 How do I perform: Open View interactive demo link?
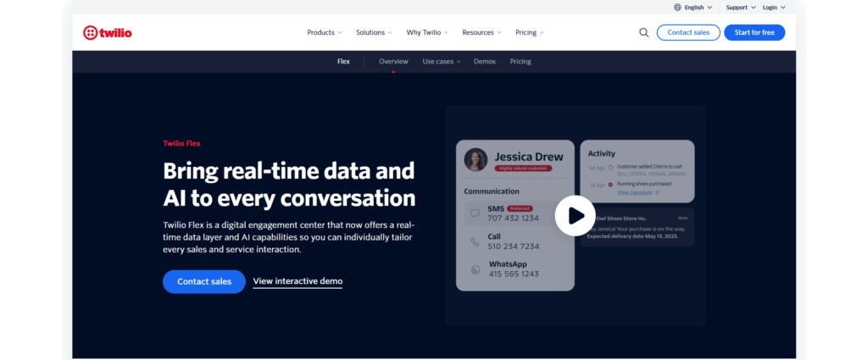coord(298,281)
